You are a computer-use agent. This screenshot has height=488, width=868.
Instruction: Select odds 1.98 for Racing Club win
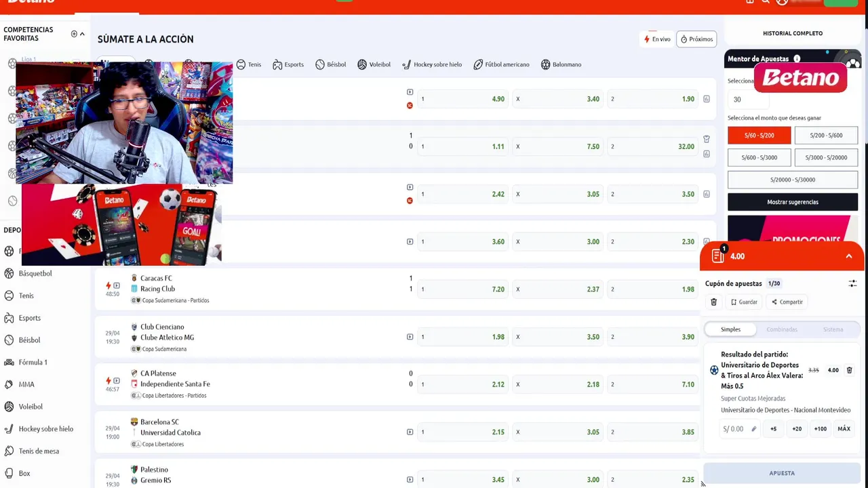pos(652,289)
